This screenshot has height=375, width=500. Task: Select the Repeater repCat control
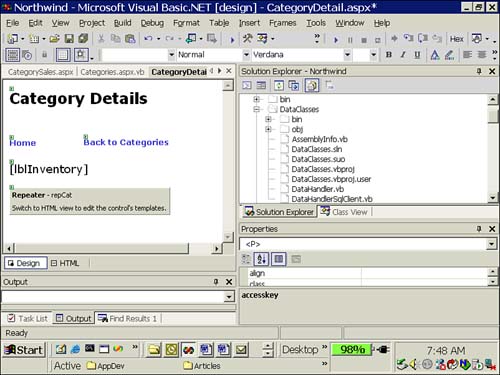(x=90, y=201)
